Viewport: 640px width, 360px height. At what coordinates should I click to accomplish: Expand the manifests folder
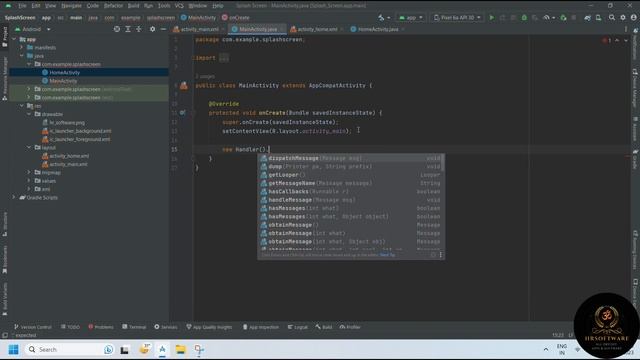(22, 47)
